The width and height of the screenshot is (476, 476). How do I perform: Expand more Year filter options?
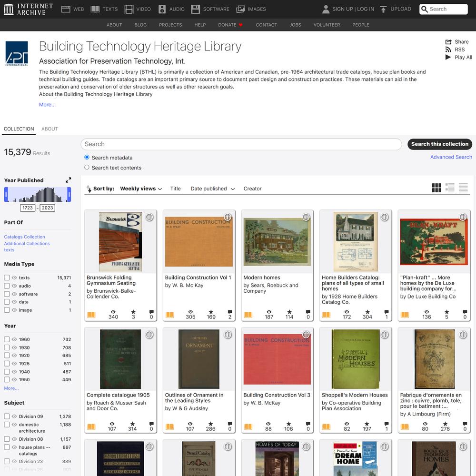[x=11, y=388]
